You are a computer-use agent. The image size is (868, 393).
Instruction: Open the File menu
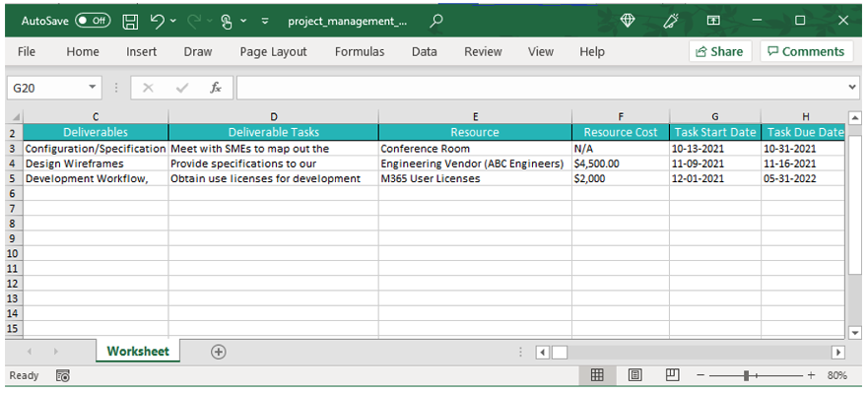click(x=27, y=52)
